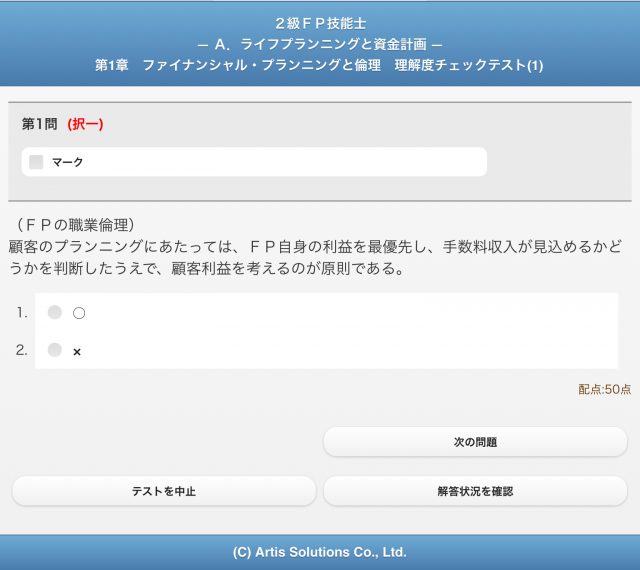The height and width of the screenshot is (570, 640).
Task: Check the マーク checkbox
Action: tap(36, 162)
